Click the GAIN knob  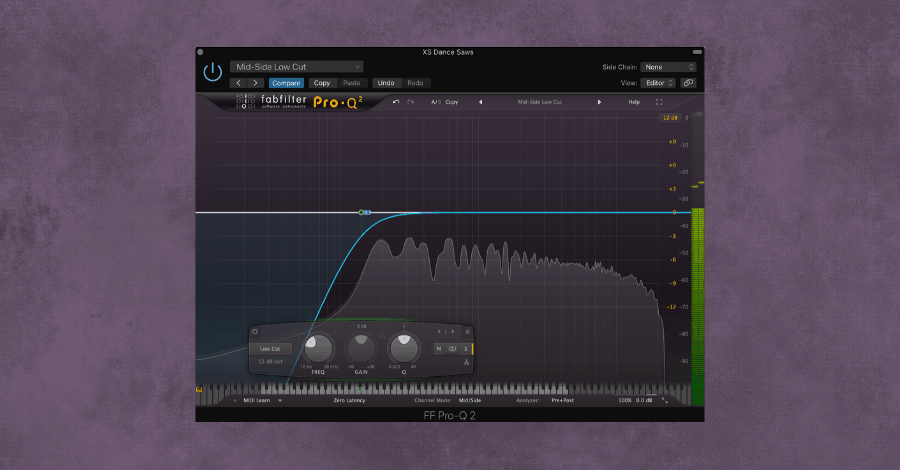(361, 348)
